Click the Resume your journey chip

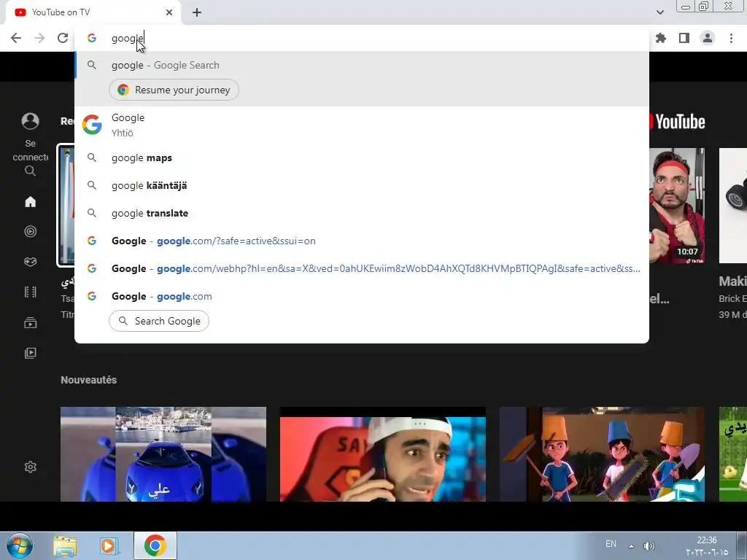[x=174, y=90]
